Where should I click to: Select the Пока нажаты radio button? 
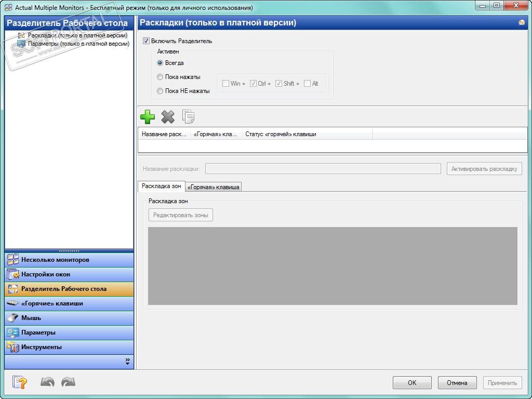click(x=160, y=77)
